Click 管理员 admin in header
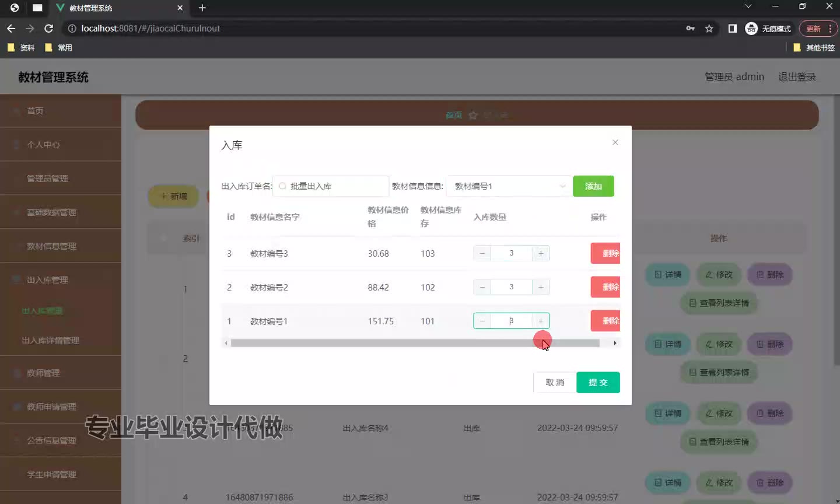The image size is (840, 504). [x=734, y=77]
